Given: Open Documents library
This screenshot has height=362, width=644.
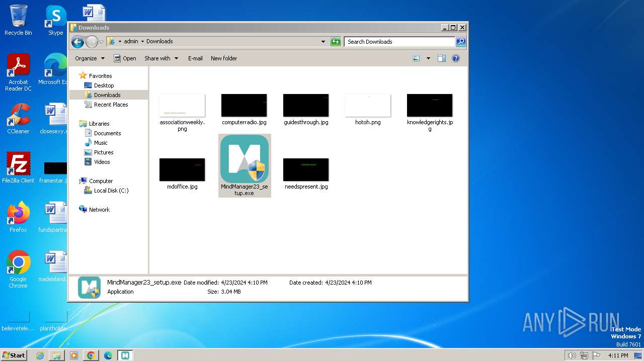Looking at the screenshot, I should (107, 133).
